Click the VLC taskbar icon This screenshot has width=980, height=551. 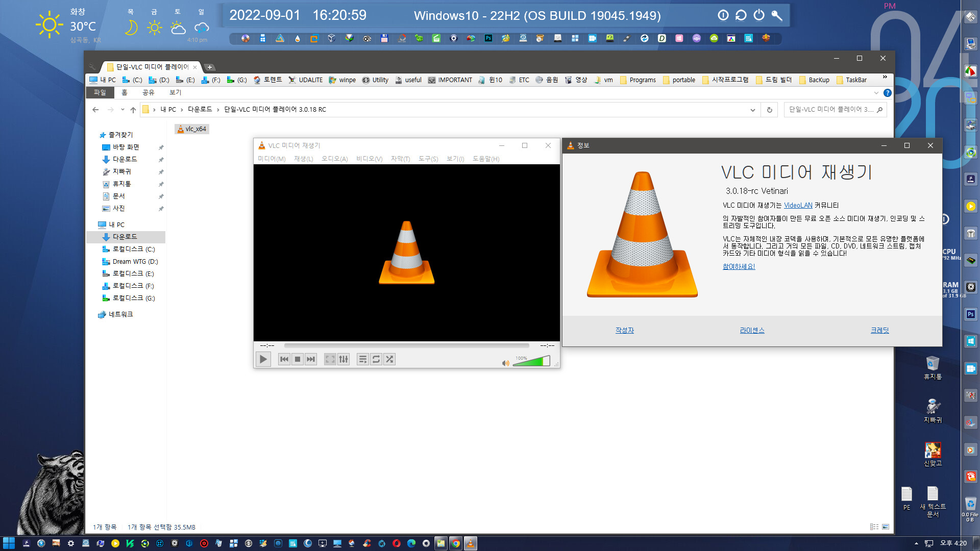tap(470, 543)
